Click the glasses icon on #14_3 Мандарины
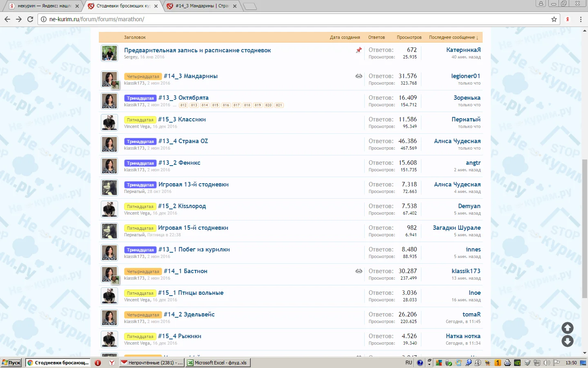This screenshot has height=368, width=588. coord(359,76)
